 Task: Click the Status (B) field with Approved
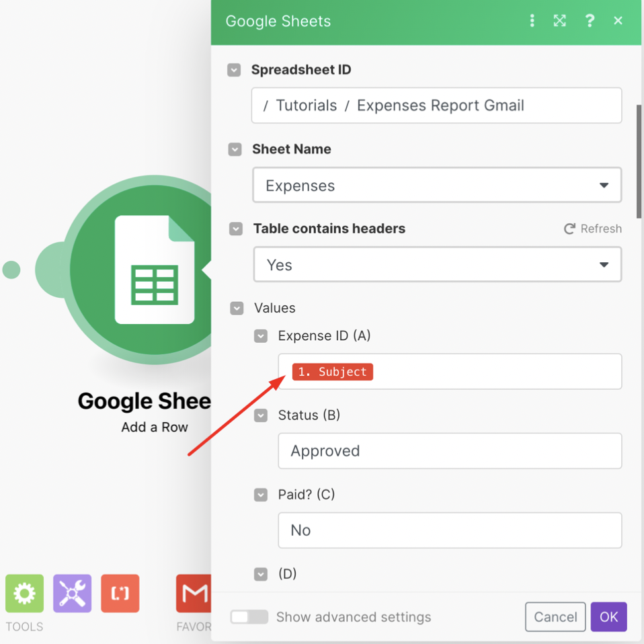pyautogui.click(x=450, y=450)
